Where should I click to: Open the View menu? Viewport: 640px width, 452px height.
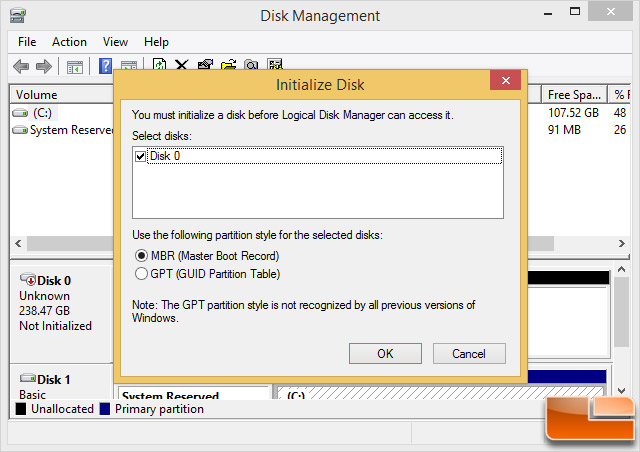(115, 42)
